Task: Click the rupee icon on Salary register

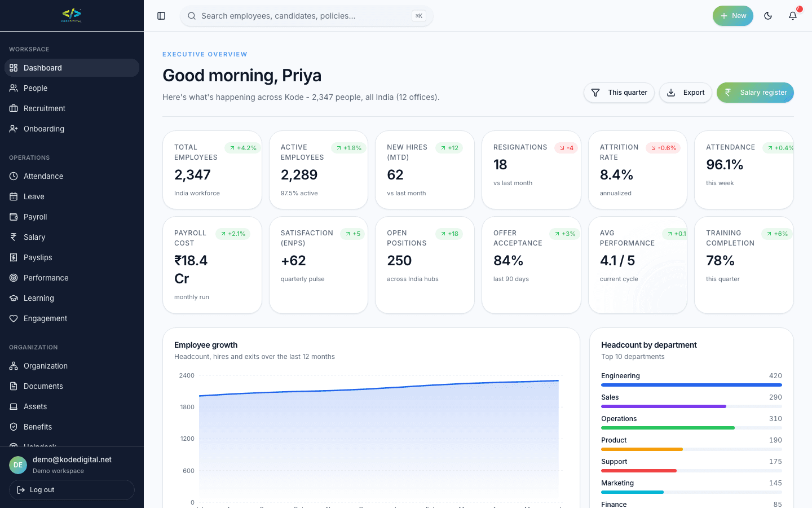Action: pos(728,93)
